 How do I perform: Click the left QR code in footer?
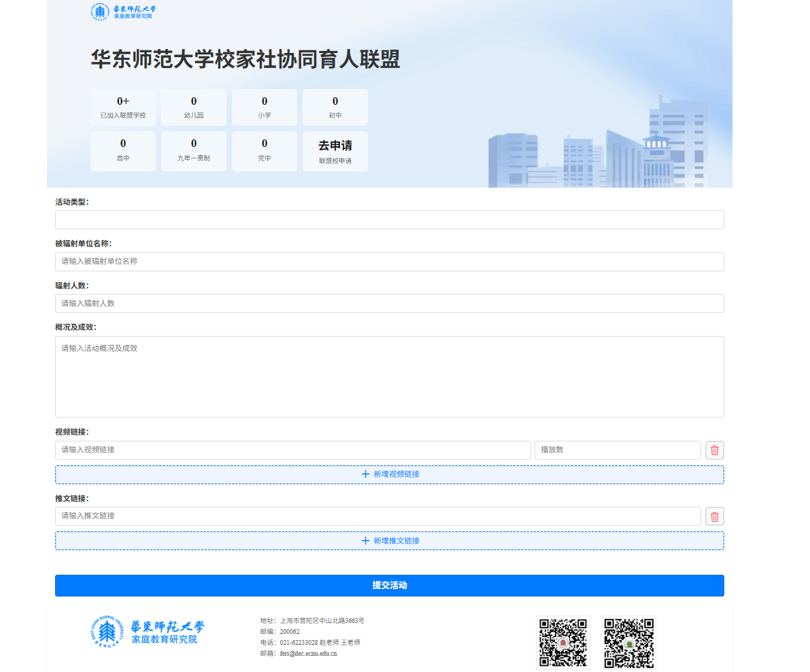[x=562, y=642]
